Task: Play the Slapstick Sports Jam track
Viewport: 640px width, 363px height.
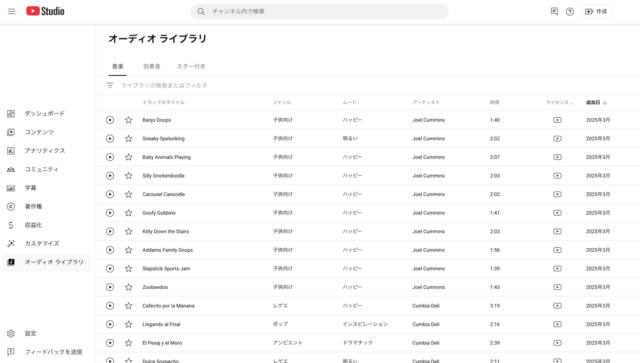Action: pos(110,269)
